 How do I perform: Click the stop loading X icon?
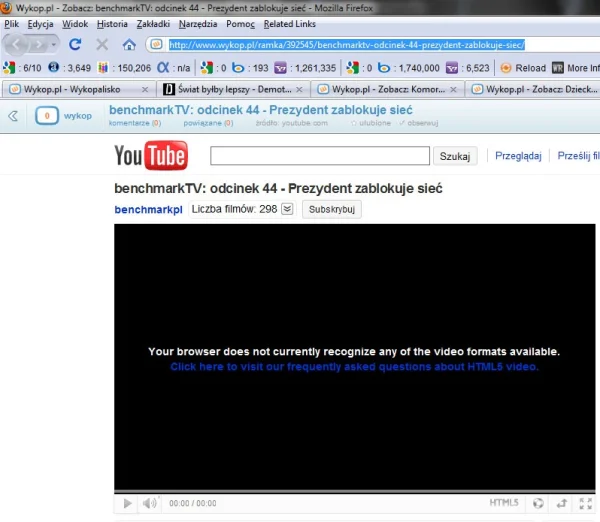(102, 45)
